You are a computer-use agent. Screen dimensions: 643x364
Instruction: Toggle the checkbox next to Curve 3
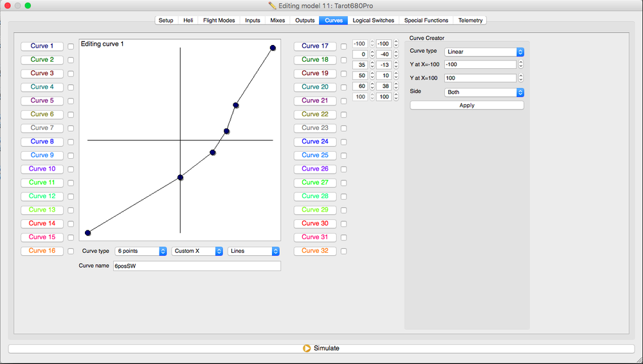click(x=71, y=74)
